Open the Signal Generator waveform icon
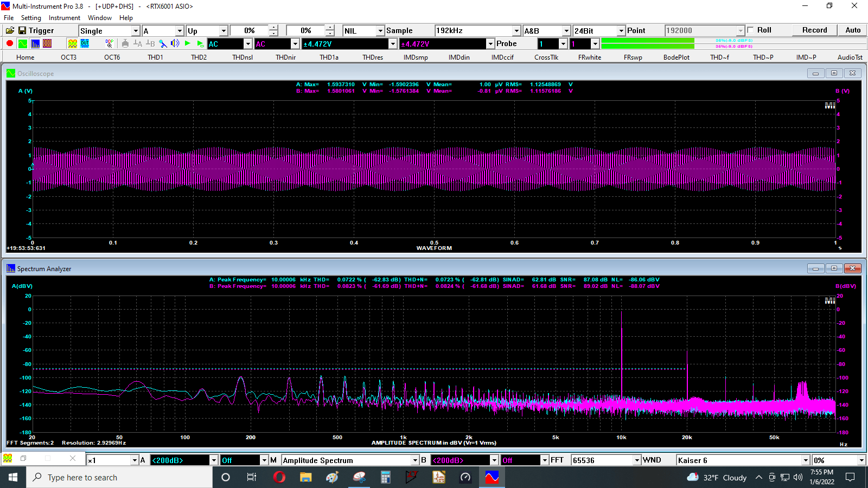This screenshot has width=868, height=488. (x=72, y=43)
